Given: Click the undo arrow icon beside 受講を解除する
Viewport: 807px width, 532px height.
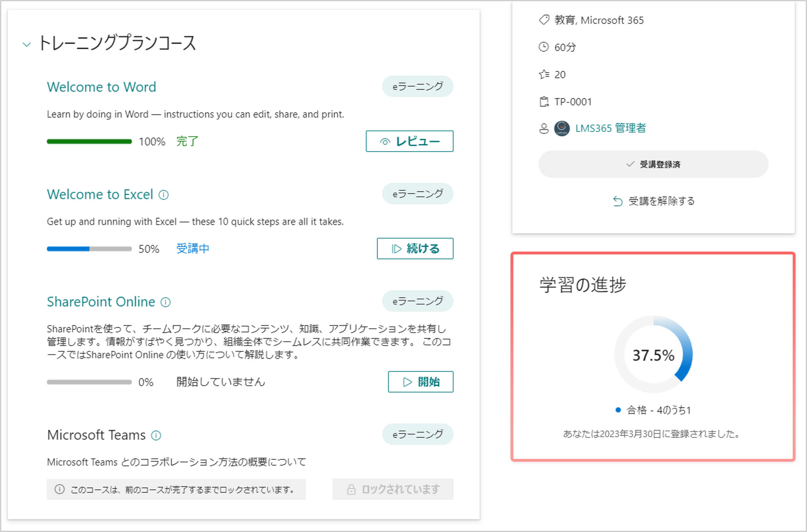Looking at the screenshot, I should pos(618,202).
